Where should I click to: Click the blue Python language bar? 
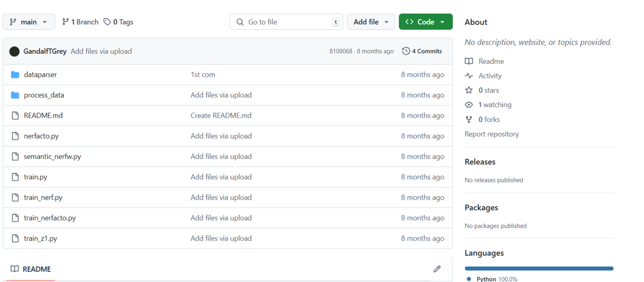pyautogui.click(x=539, y=268)
